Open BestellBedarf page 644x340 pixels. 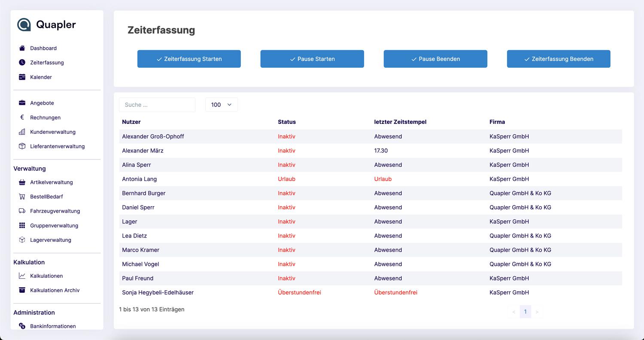point(46,197)
